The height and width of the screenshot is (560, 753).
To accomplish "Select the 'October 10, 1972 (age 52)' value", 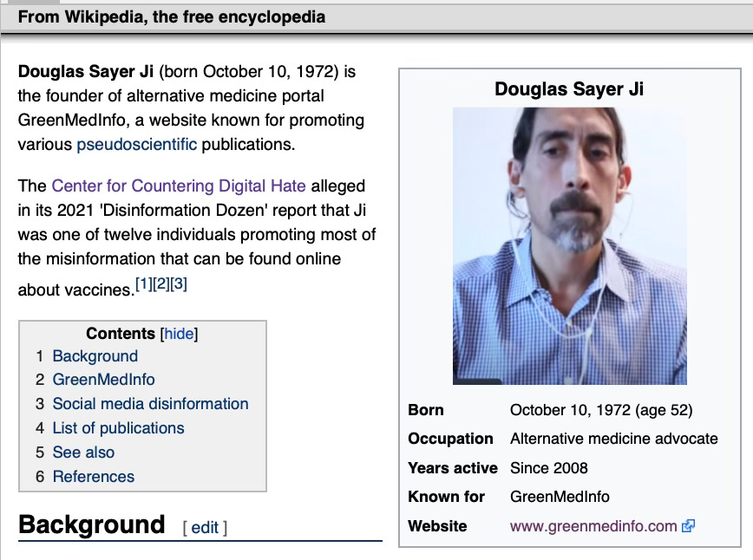I will [x=601, y=410].
